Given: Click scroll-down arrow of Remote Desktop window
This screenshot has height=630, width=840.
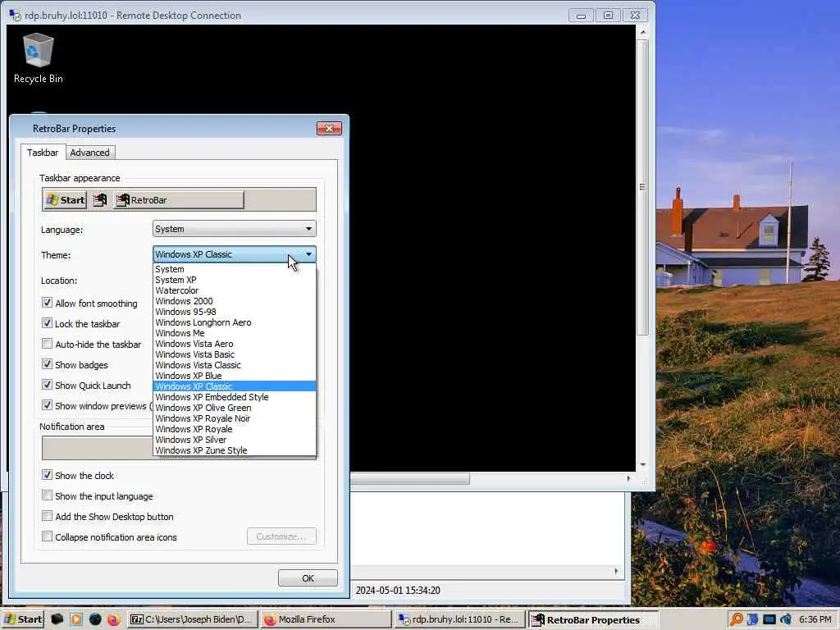Looking at the screenshot, I should pyautogui.click(x=643, y=465).
